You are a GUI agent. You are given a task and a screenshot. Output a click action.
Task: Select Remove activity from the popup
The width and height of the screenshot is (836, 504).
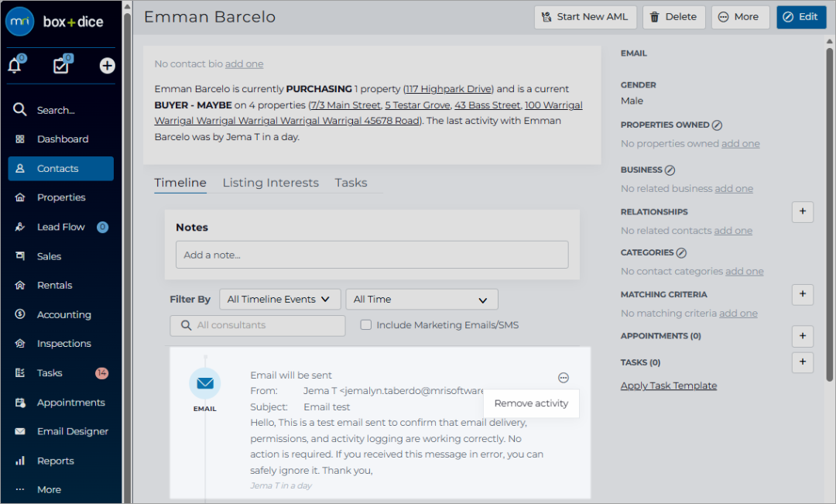tap(531, 403)
